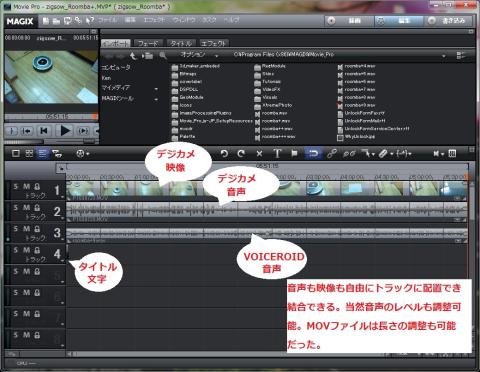Click the film strip icon at toolbar end
480x372 pixels.
coord(452,154)
